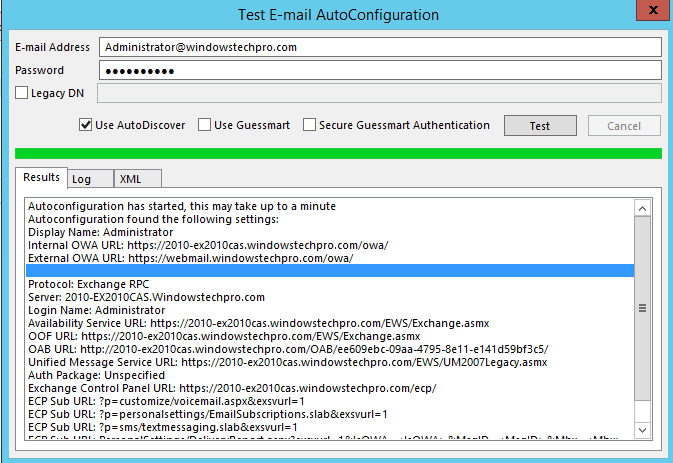673x463 pixels.
Task: Open the Log tab
Action: pos(90,179)
